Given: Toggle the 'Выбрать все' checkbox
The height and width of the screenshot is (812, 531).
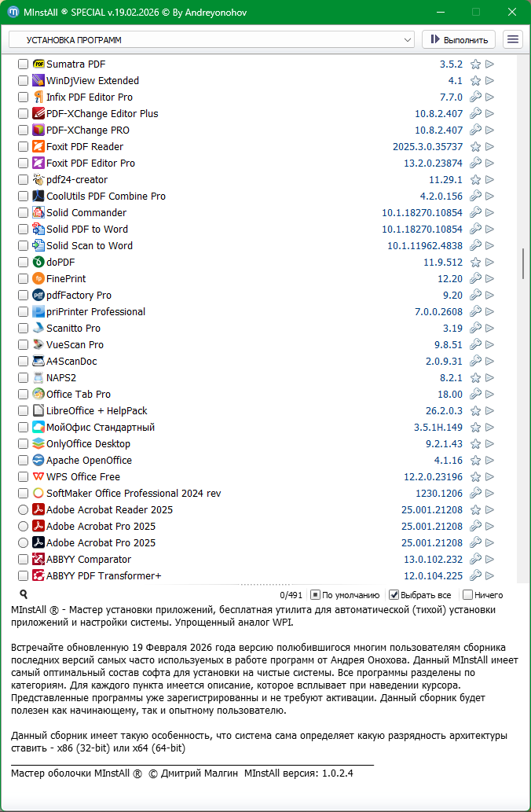Looking at the screenshot, I should [394, 595].
